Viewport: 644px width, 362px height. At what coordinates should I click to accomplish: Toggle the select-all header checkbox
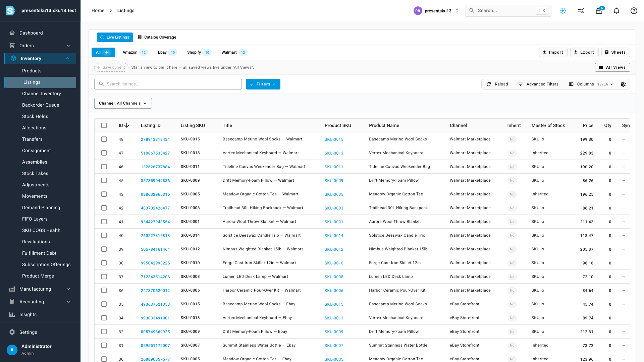pos(104,125)
